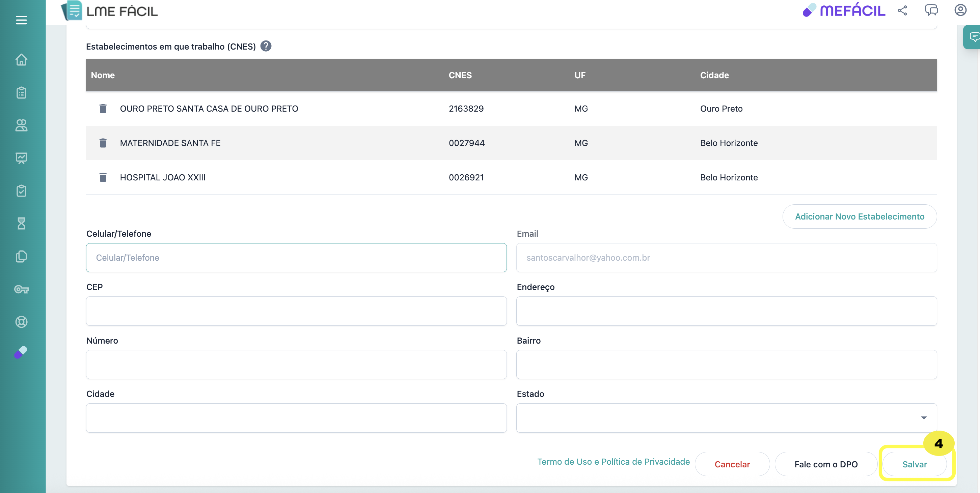Image resolution: width=980 pixels, height=493 pixels.
Task: Open the hourglass pending sidebar icon
Action: tap(21, 224)
